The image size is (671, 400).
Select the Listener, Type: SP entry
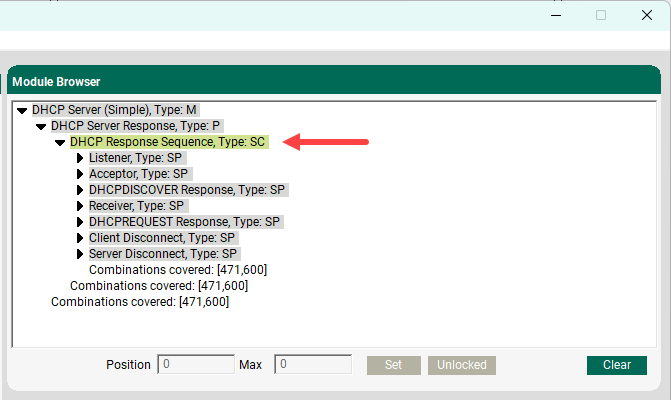click(137, 158)
